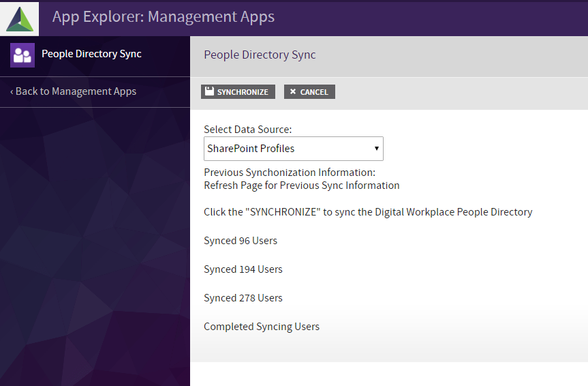This screenshot has height=386, width=588.
Task: Click the 'Synced 96 Users' status line
Action: tap(241, 241)
